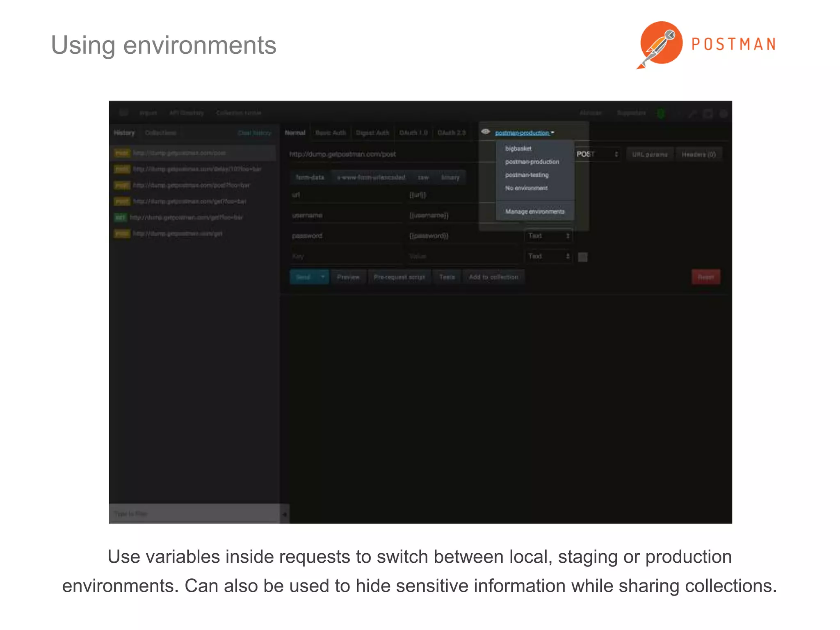Open history item dump.getpostman.com/post?foo=bar
Viewport: 840px width, 630px height.
193,185
